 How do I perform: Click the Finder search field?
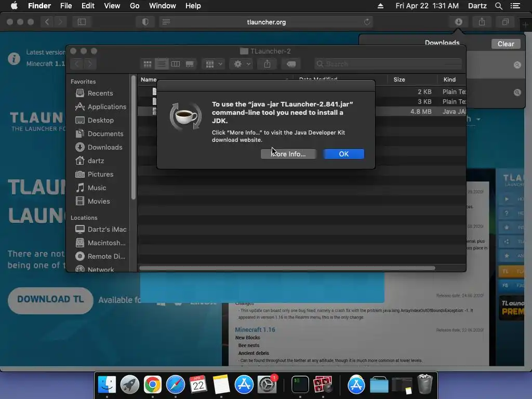[x=388, y=64]
